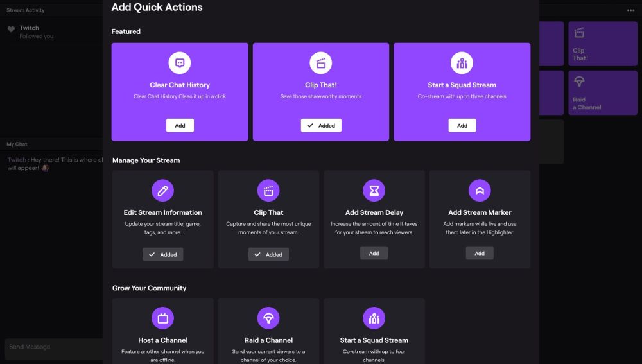
Task: Click the 'Add Stream Delay' title
Action: (x=374, y=212)
